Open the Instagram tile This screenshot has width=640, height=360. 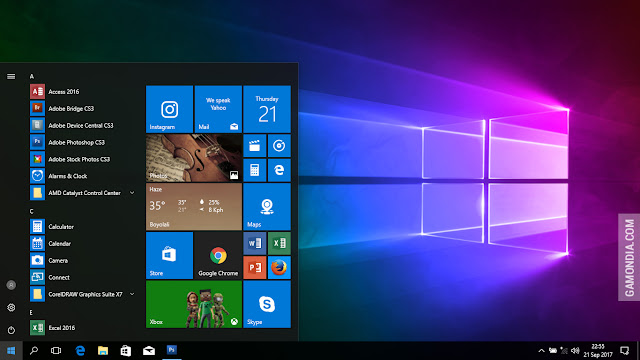pyautogui.click(x=169, y=109)
